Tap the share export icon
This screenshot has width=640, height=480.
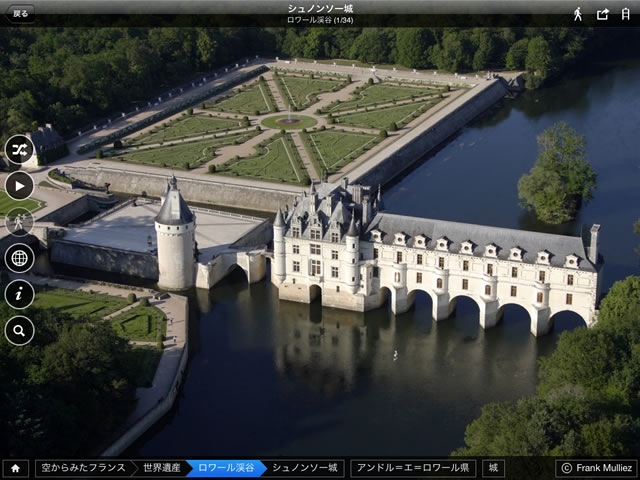[603, 14]
